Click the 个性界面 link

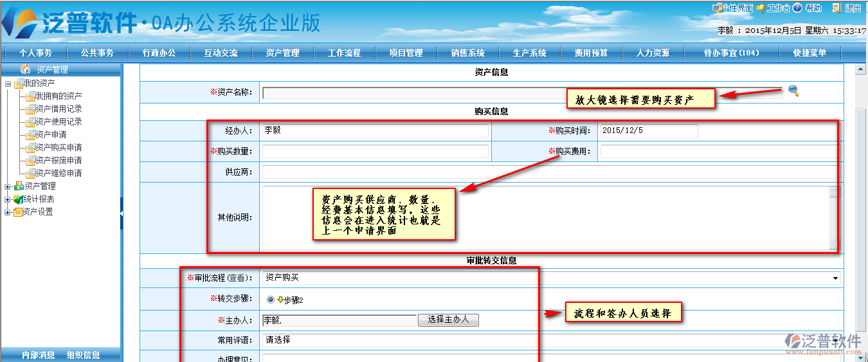[737, 8]
